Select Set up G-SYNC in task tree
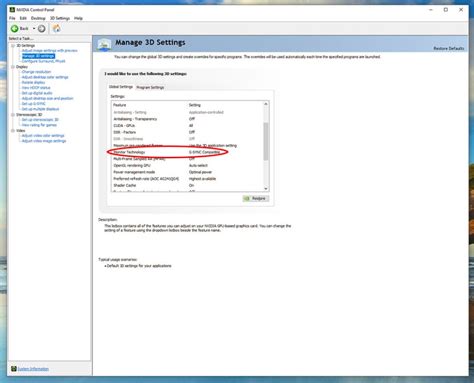474x383 pixels. tap(34, 104)
